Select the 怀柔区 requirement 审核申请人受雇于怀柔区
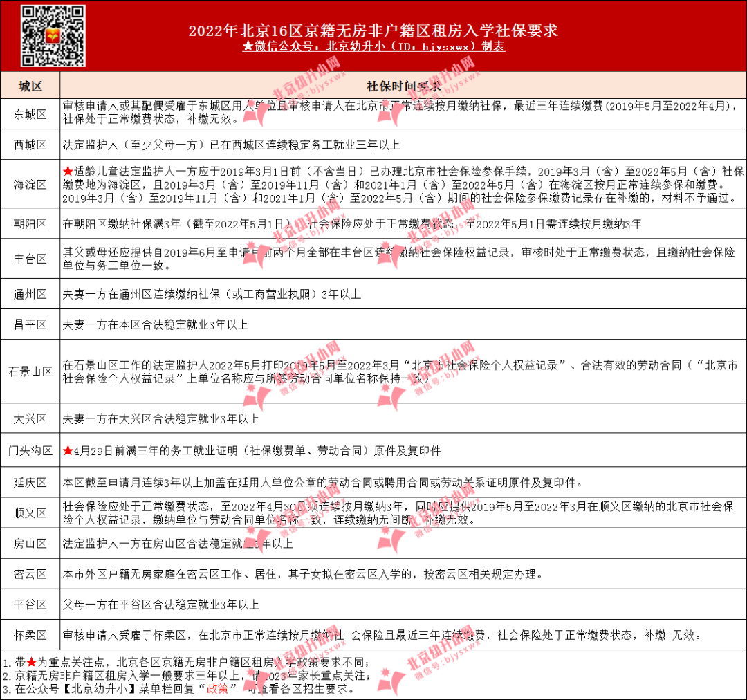The height and width of the screenshot is (700, 747). [x=383, y=635]
